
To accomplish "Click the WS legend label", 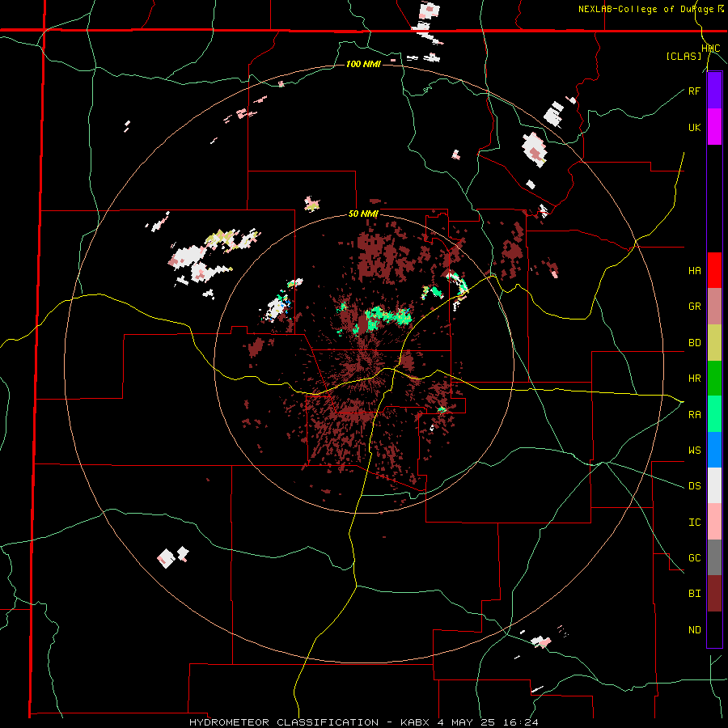I will pos(694,450).
